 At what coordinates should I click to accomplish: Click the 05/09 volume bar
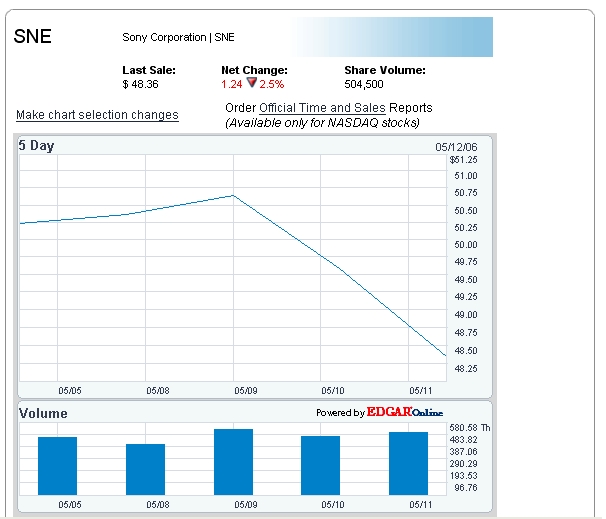point(233,462)
